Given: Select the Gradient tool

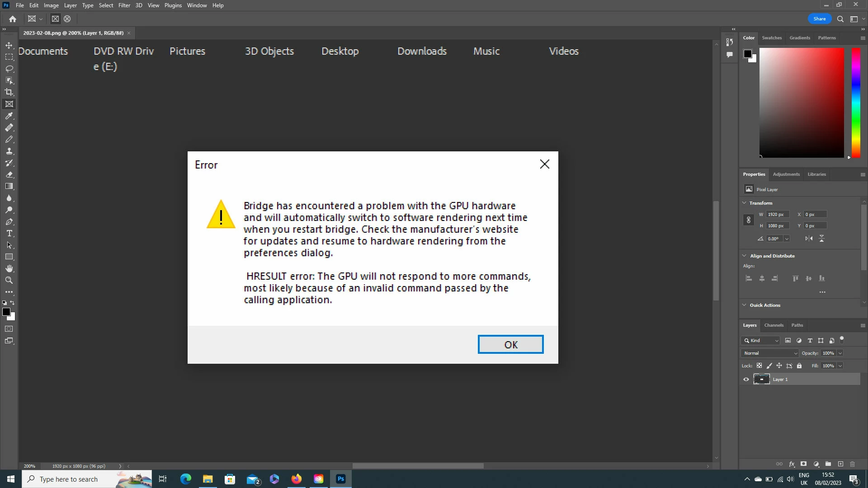Looking at the screenshot, I should coord(9,186).
